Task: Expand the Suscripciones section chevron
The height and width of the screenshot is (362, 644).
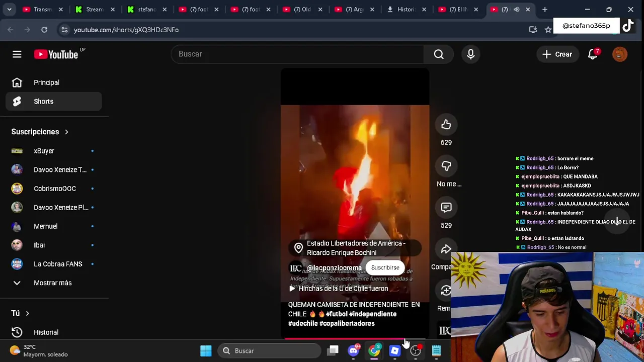Action: point(66,132)
